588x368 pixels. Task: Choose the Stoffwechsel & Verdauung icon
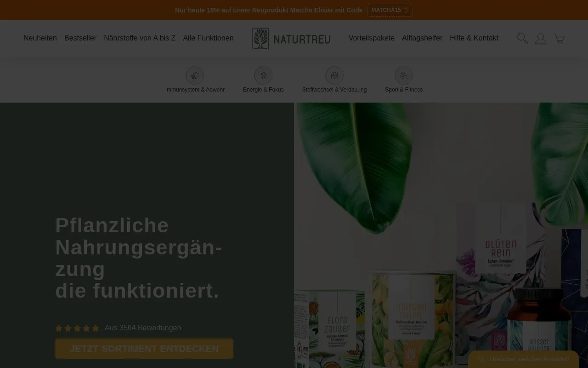(x=334, y=75)
